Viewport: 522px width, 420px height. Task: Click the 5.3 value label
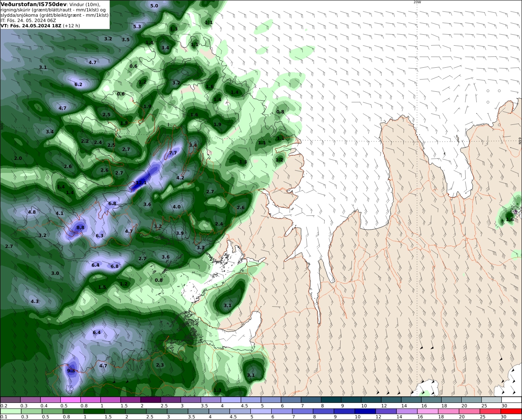[137, 27]
